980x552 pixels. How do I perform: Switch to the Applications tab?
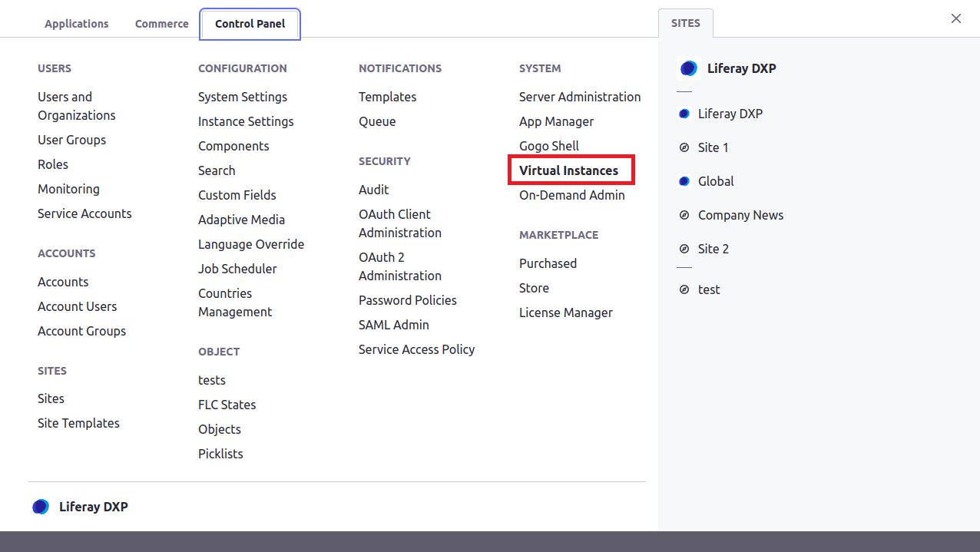point(77,24)
